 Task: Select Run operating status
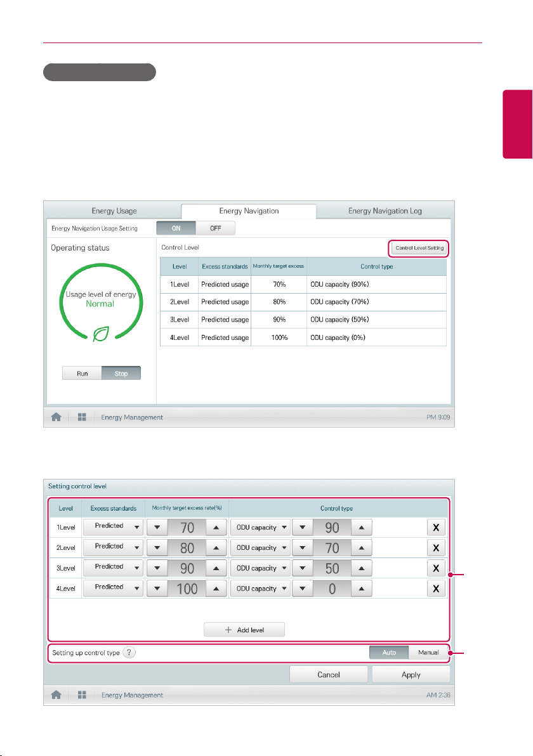(x=82, y=373)
